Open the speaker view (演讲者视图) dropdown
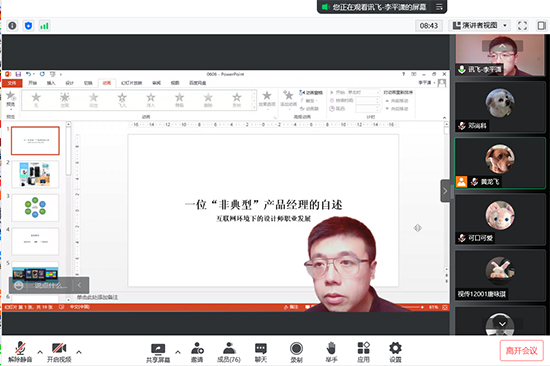Viewport: 550px width, 366px height. pos(479,25)
